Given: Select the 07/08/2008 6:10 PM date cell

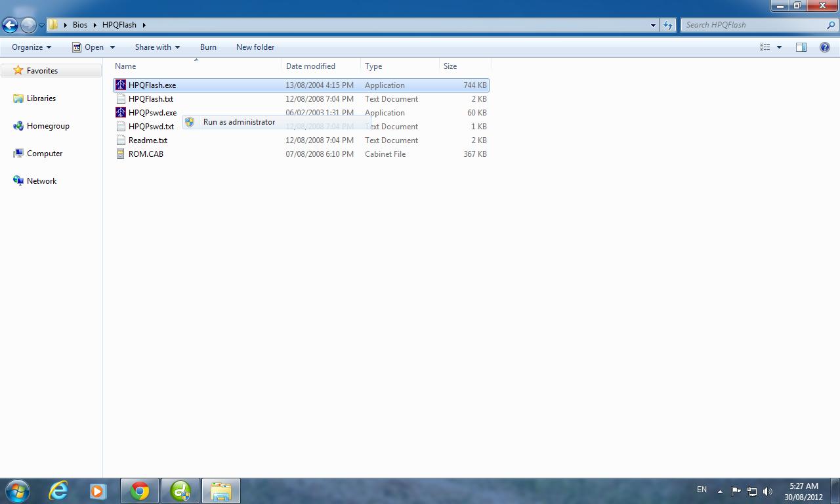Looking at the screenshot, I should [x=320, y=154].
